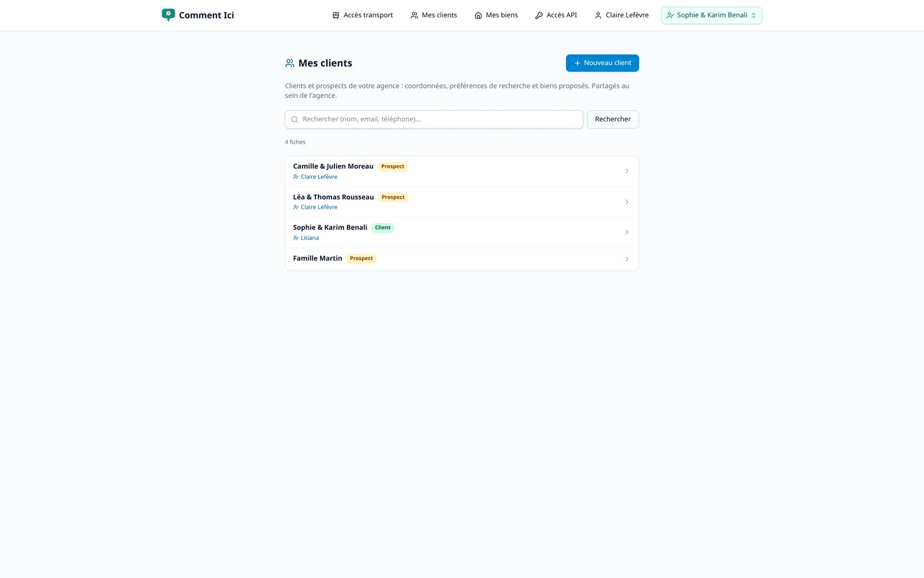Click the people icon beside Mes clients nav

pos(414,16)
